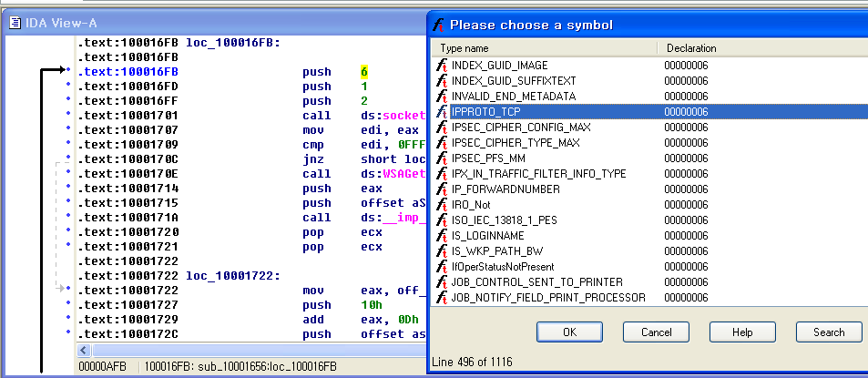Click the IRO_Not row icon
The width and height of the screenshot is (868, 378).
441,205
